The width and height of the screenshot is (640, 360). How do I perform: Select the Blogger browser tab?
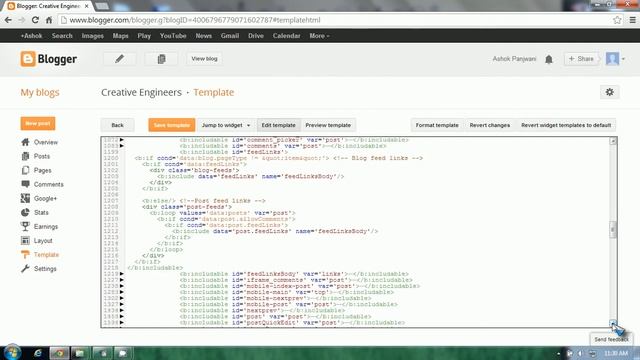pos(48,6)
